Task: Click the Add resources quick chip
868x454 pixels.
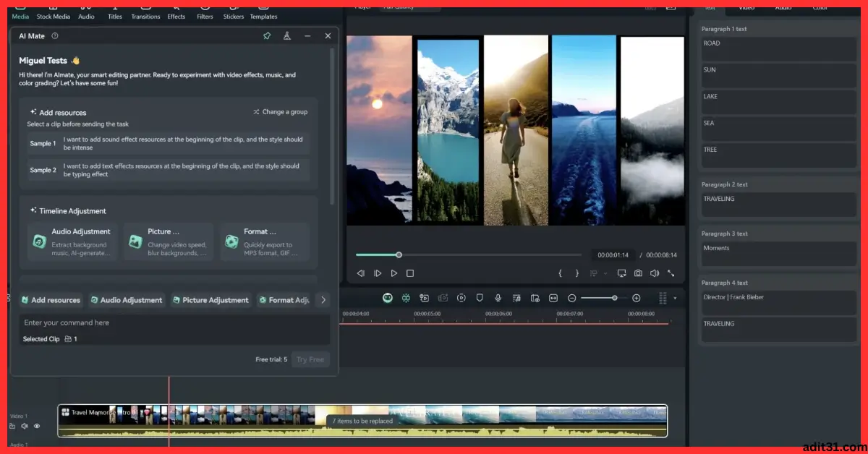Action: pyautogui.click(x=51, y=300)
